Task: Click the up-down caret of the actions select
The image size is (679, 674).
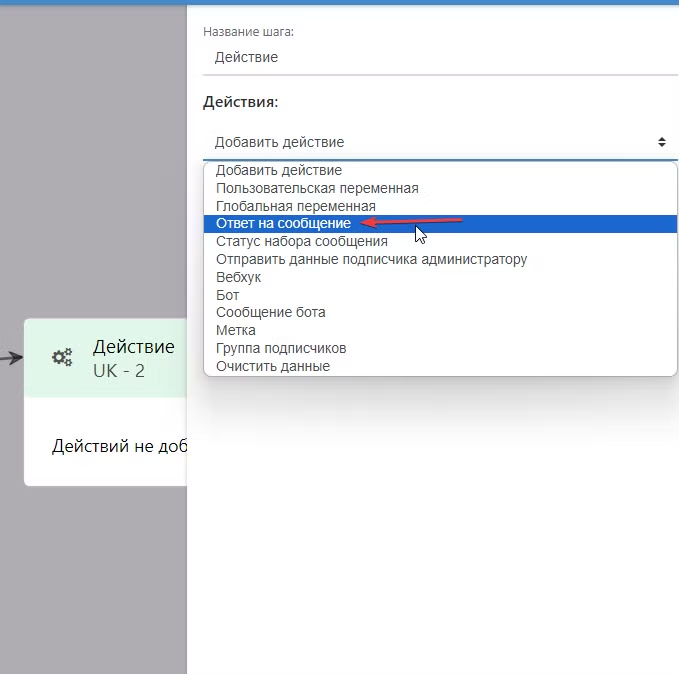Action: click(662, 142)
